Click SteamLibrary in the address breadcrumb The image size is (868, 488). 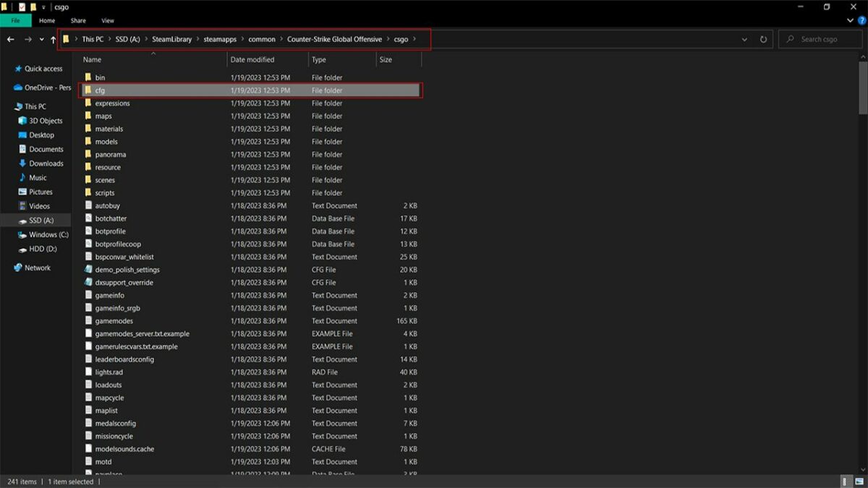171,39
